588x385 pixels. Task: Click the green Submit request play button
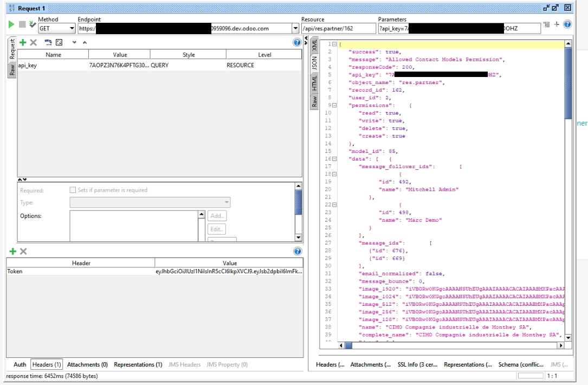(11, 24)
